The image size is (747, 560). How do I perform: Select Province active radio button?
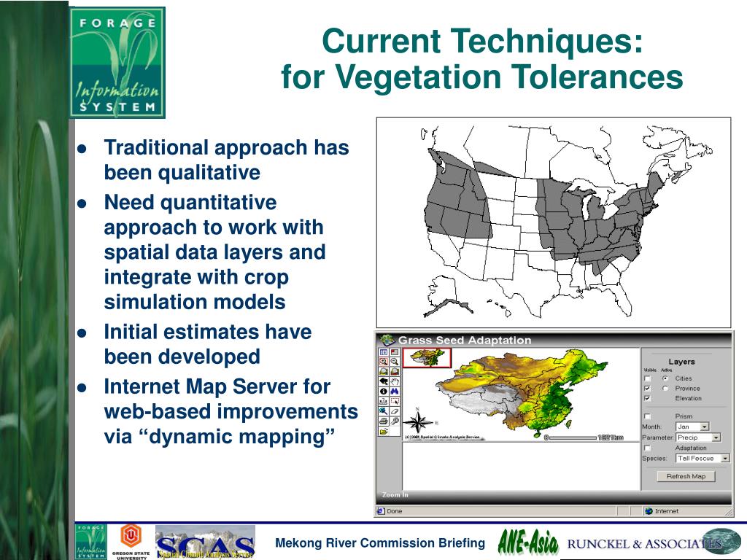pos(665,389)
